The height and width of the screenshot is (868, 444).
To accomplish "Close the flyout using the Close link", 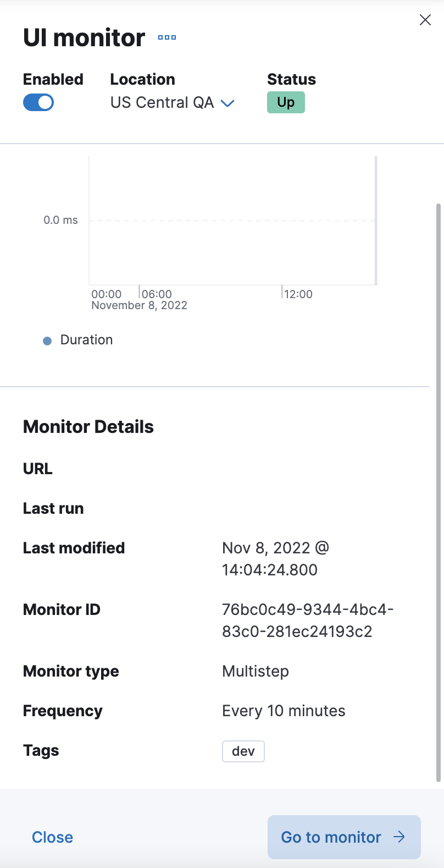I will point(52,837).
